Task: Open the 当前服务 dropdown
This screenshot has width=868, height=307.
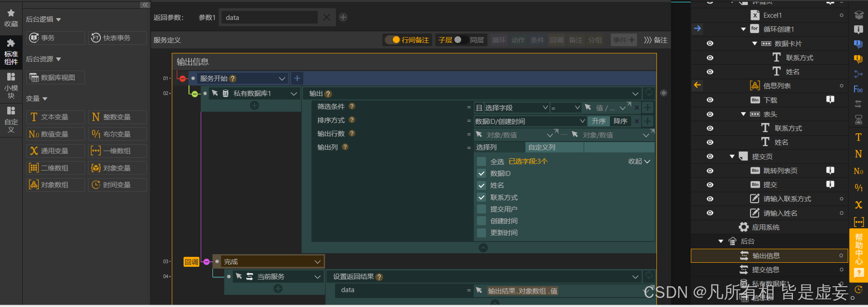Action: coord(317,277)
